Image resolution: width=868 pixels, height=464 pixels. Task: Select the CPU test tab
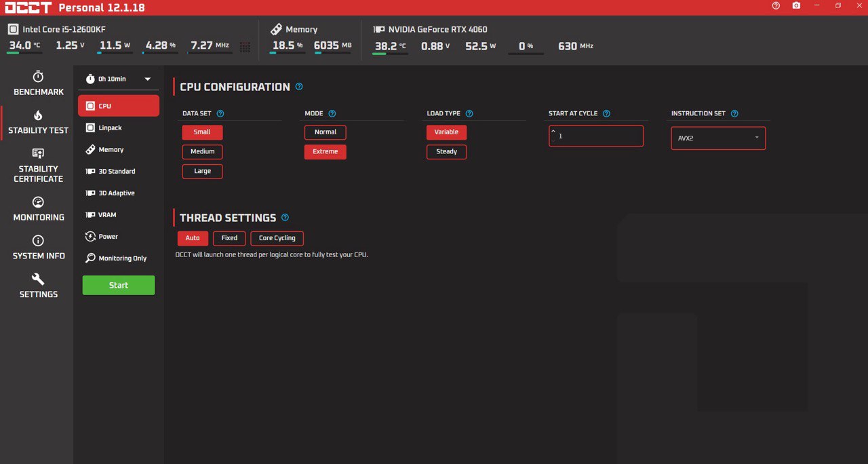click(119, 106)
